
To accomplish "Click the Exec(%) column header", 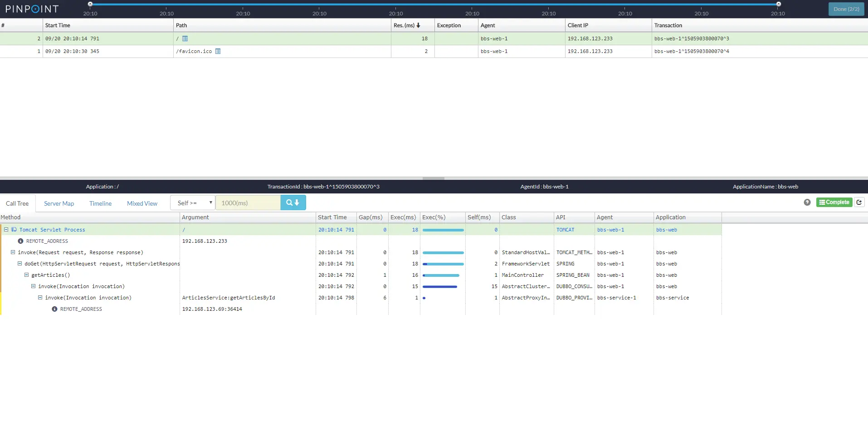I will tap(443, 217).
